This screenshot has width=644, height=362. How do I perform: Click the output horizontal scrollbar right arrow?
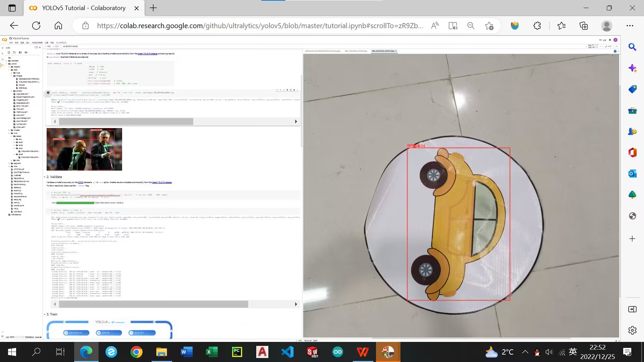pos(296,122)
